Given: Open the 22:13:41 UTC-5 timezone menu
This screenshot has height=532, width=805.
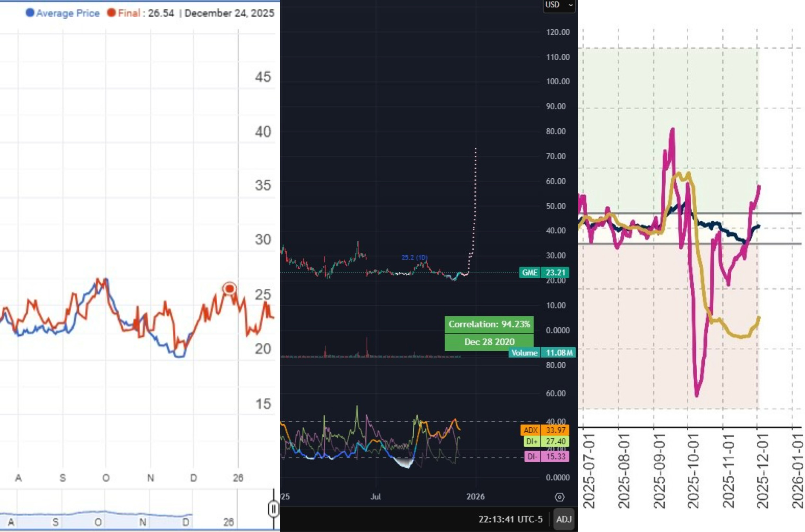Looking at the screenshot, I should 511,519.
